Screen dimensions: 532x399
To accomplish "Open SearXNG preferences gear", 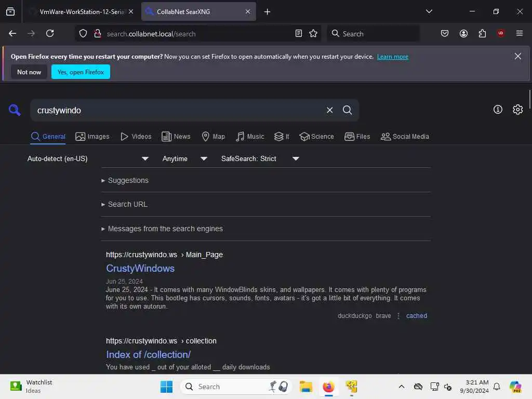I will 518,109.
